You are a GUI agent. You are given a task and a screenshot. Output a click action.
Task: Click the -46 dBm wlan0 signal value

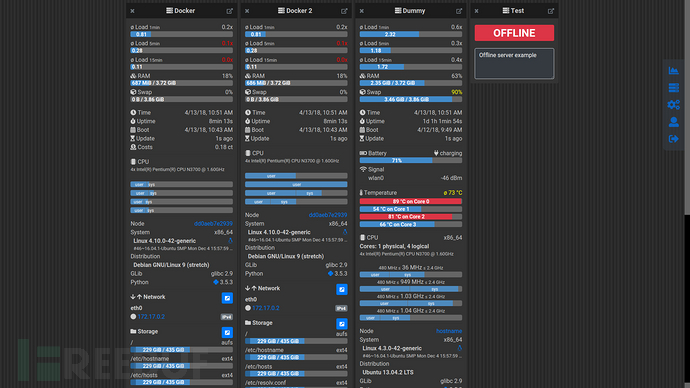[451, 178]
